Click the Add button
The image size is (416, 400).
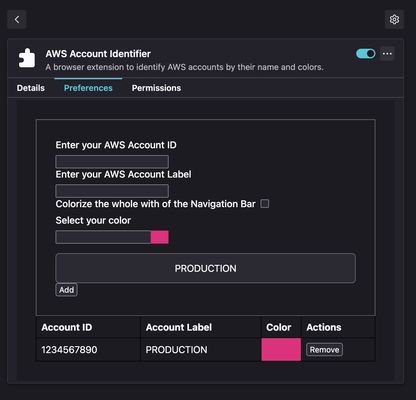click(x=66, y=290)
